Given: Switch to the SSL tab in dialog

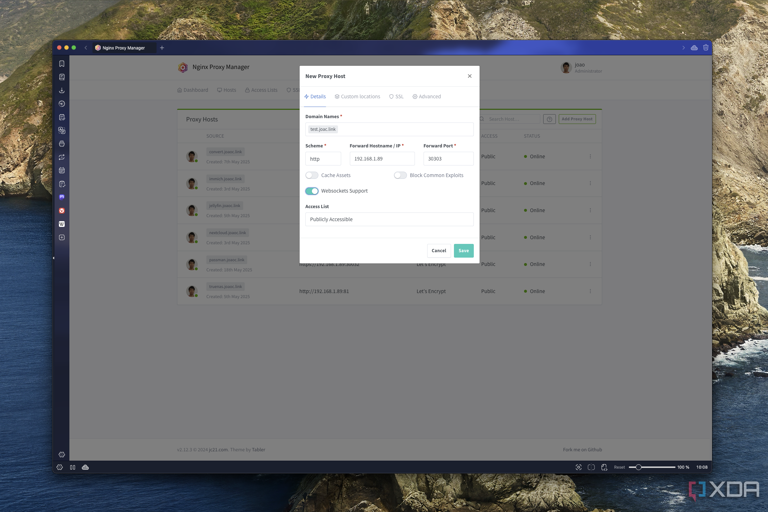Looking at the screenshot, I should [x=396, y=97].
